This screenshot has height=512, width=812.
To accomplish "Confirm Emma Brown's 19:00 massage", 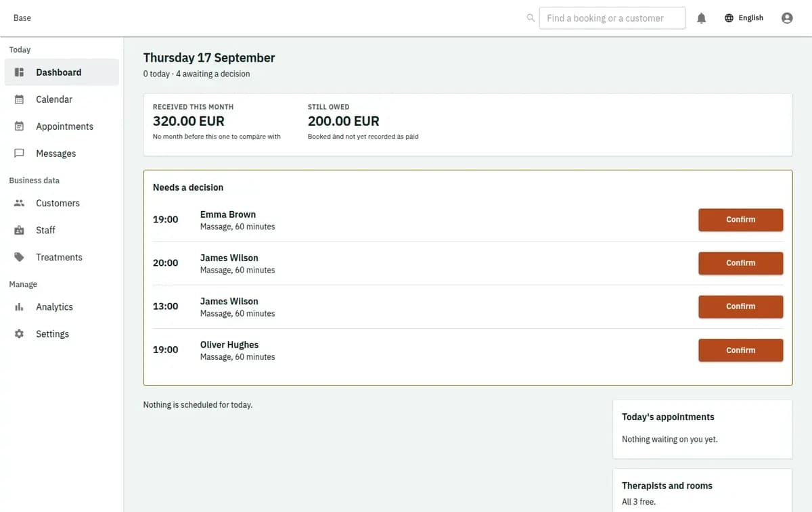I will click(740, 220).
